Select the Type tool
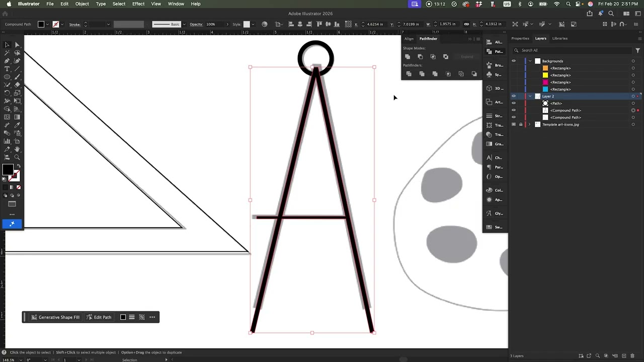 (x=7, y=69)
